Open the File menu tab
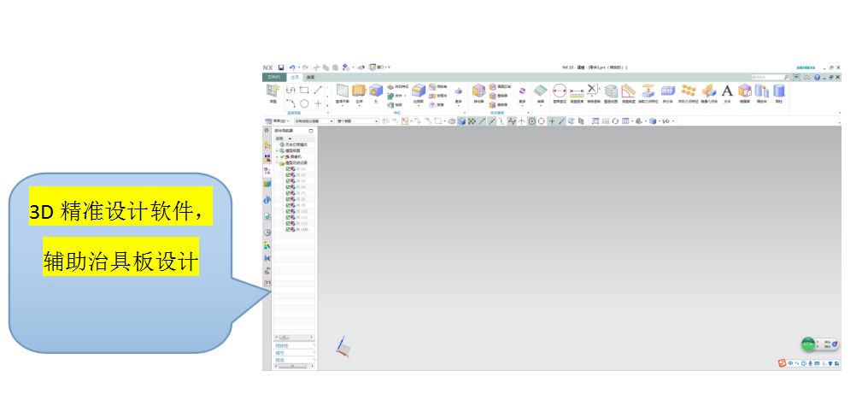868x394 pixels. 273,77
